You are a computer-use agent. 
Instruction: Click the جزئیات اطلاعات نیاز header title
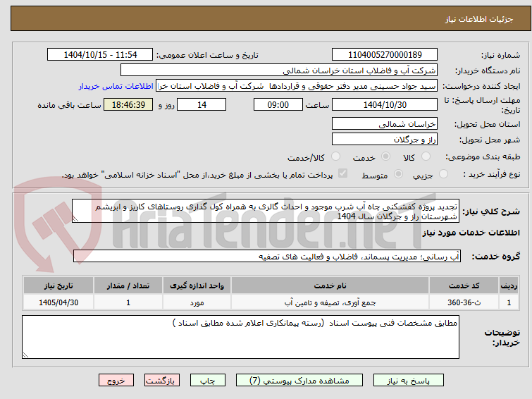479,19
